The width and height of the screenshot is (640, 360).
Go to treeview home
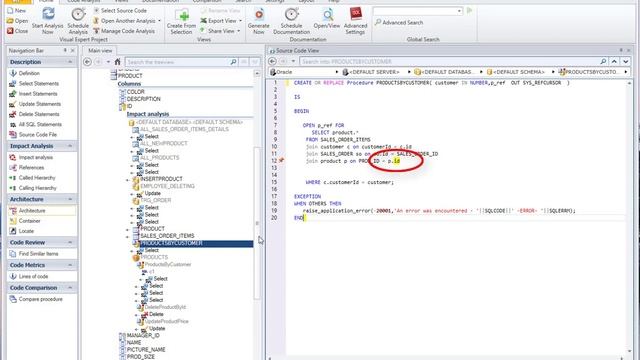point(118,62)
